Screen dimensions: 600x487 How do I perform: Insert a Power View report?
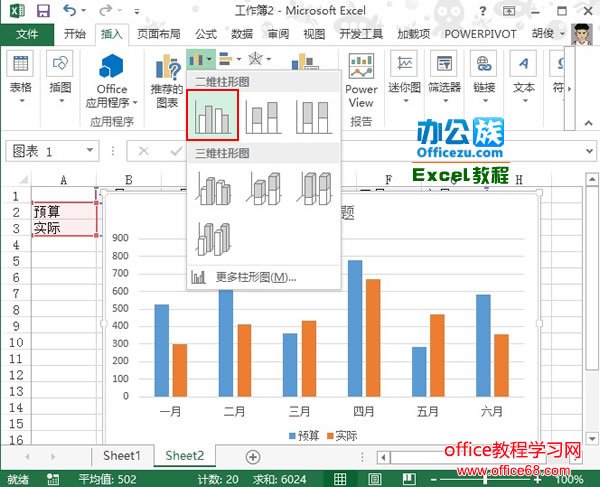[361, 79]
